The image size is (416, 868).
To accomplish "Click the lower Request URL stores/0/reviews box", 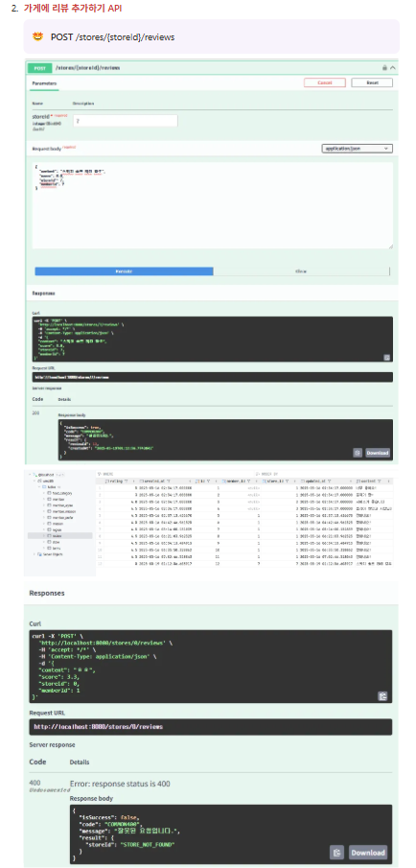I will pyautogui.click(x=211, y=726).
